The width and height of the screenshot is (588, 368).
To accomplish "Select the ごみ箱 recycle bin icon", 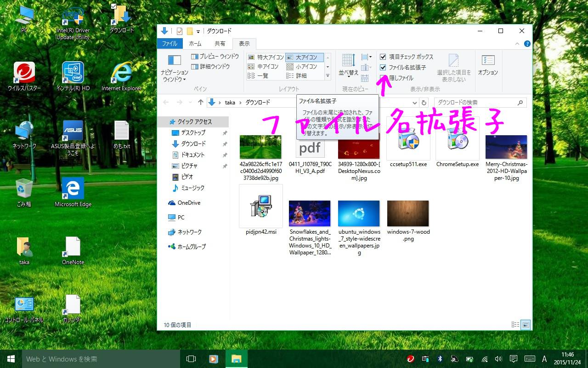I will (x=24, y=192).
